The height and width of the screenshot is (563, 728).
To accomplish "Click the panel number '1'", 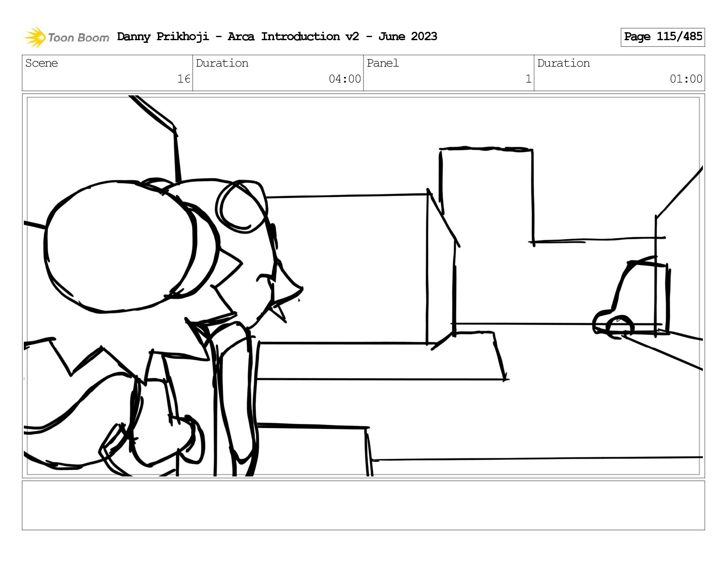I will tap(528, 79).
